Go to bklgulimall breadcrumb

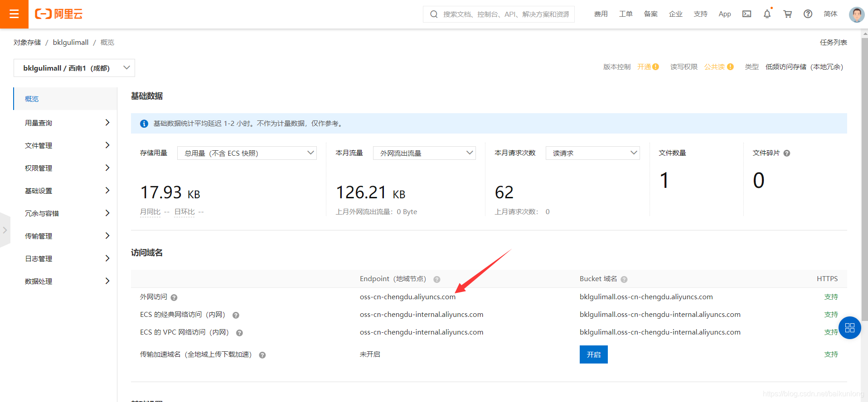pos(71,42)
